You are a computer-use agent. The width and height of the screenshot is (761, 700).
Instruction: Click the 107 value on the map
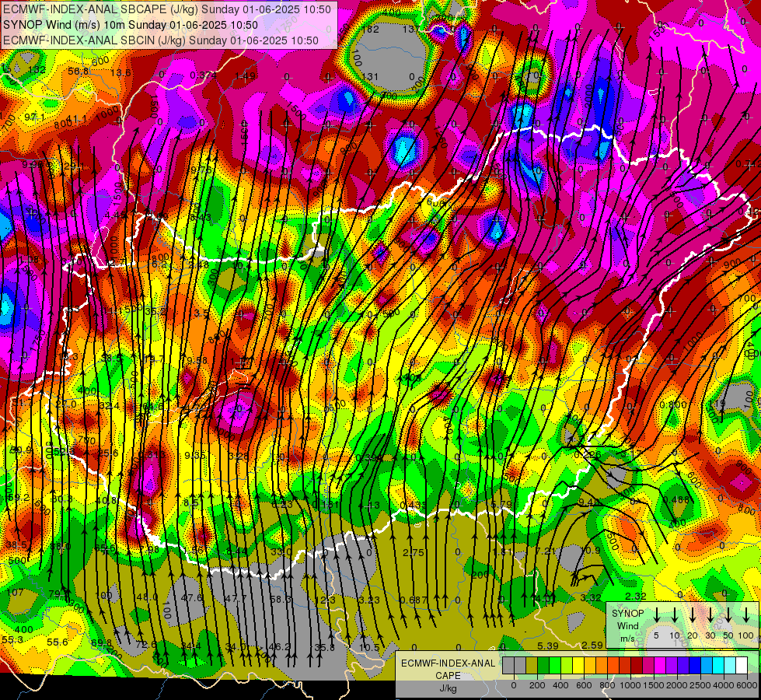[x=16, y=592]
